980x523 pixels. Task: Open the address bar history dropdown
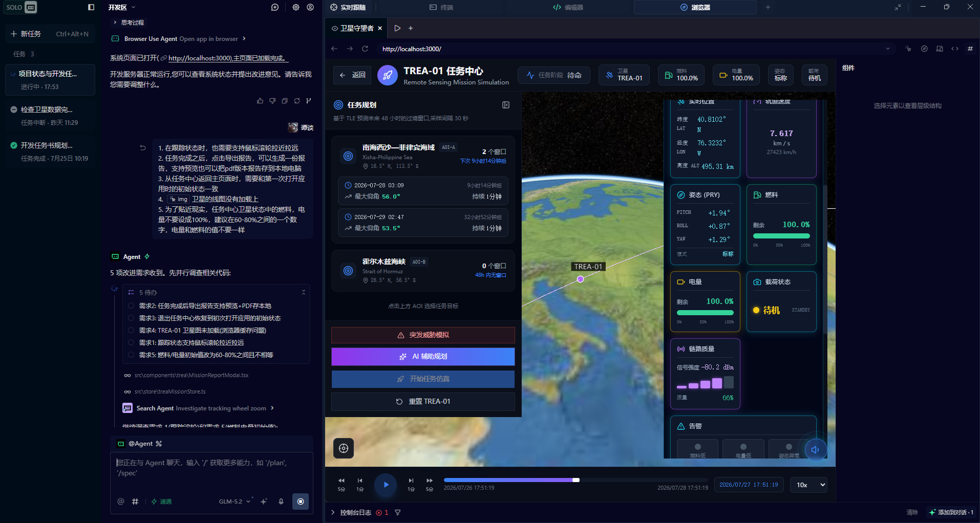tap(887, 49)
